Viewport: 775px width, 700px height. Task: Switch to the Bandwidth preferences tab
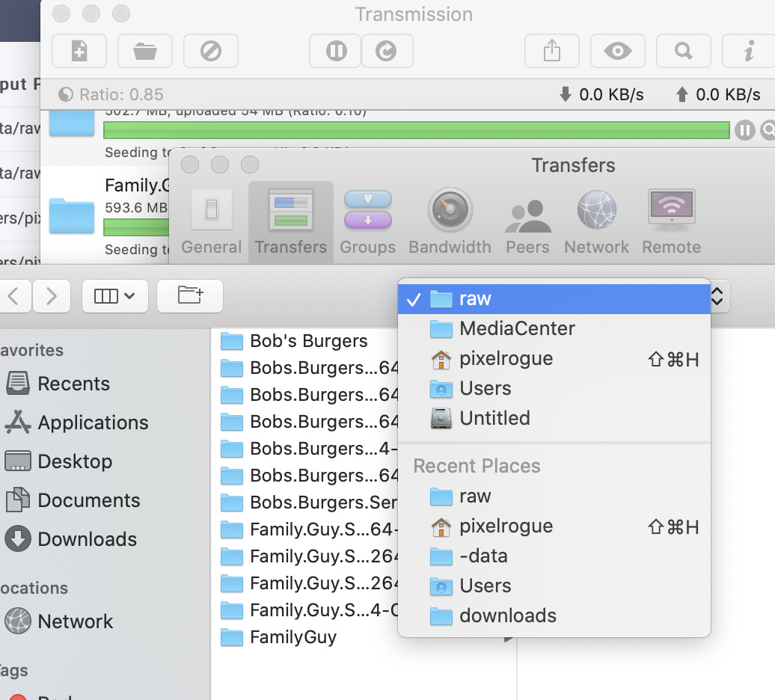[450, 221]
